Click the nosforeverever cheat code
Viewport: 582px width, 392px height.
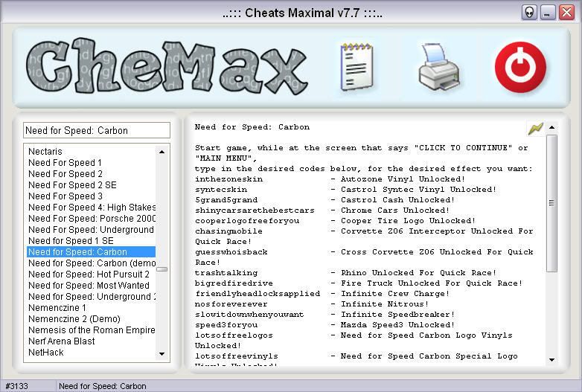[231, 303]
